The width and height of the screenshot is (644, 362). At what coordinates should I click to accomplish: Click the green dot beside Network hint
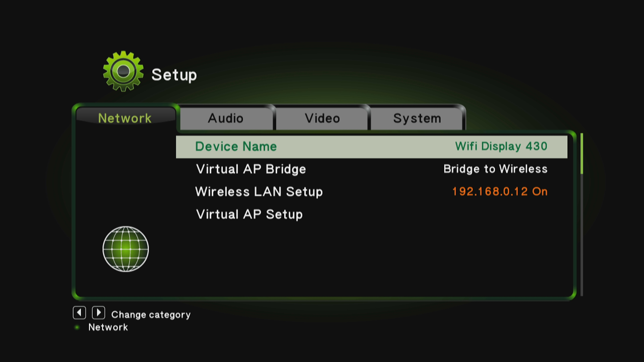point(77,327)
